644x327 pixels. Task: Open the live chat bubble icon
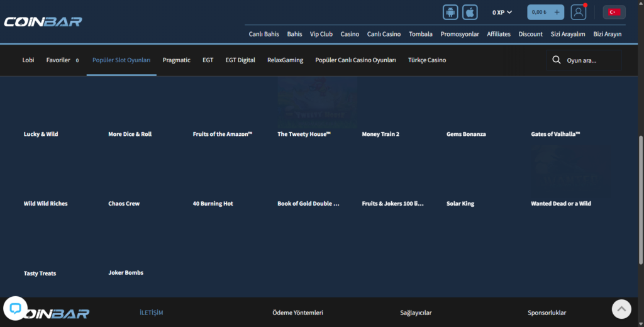[x=15, y=308]
